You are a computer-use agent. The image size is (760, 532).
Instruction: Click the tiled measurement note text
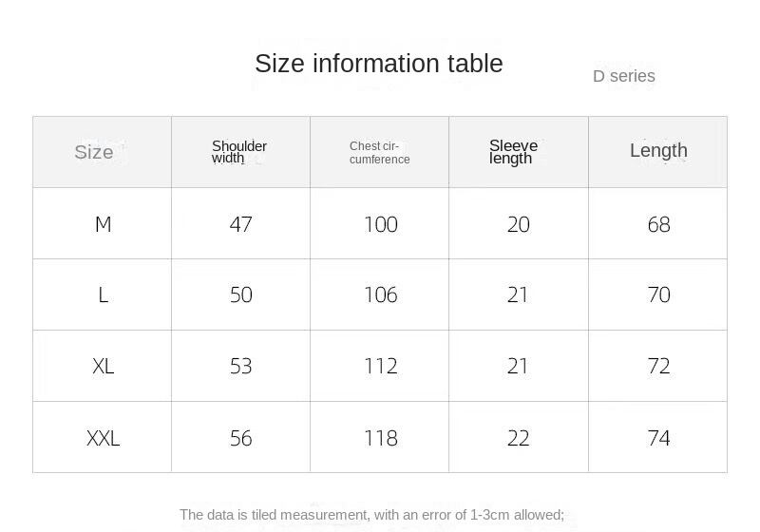pyautogui.click(x=371, y=515)
